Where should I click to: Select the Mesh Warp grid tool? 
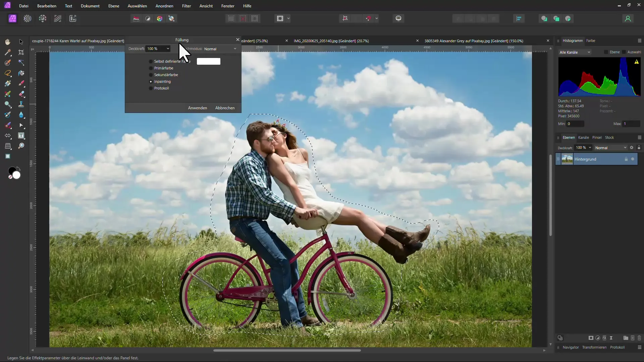(8, 146)
